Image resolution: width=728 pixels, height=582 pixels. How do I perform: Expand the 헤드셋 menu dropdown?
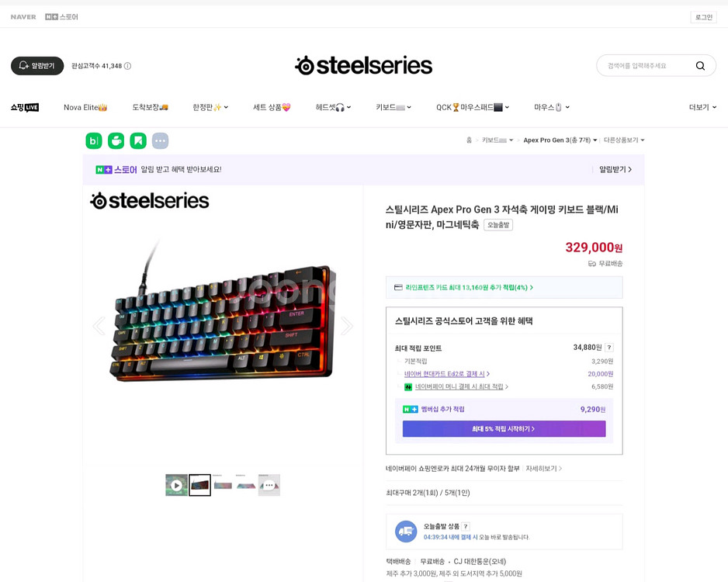click(334, 107)
